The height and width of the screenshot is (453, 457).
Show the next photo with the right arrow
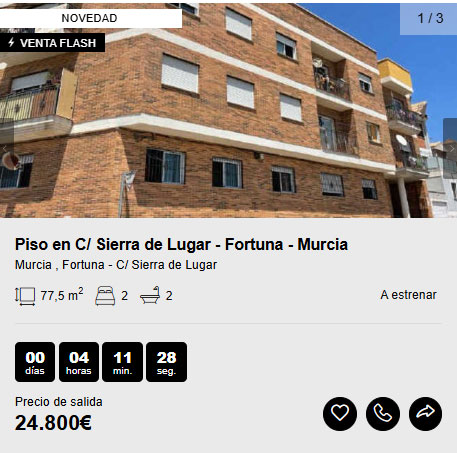point(450,148)
